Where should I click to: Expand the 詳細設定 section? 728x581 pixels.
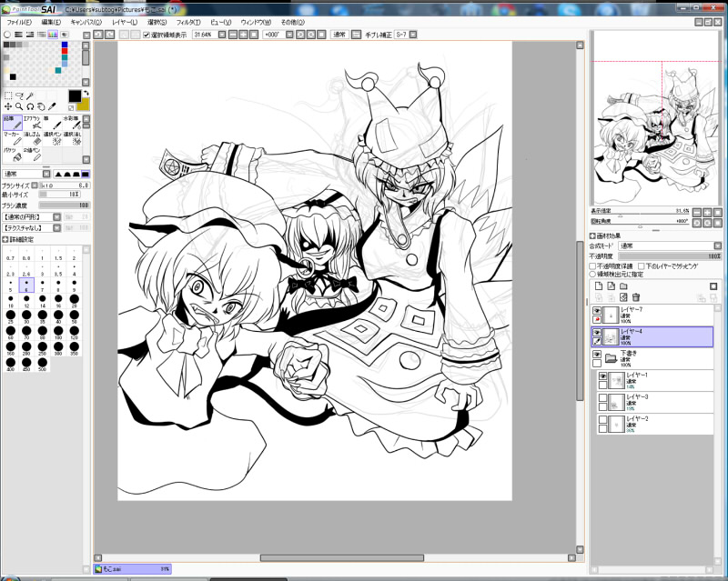[x=5, y=239]
